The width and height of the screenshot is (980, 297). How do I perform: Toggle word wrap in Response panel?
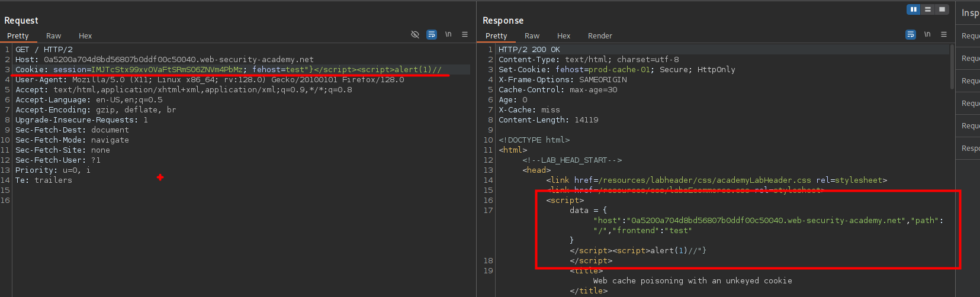[x=911, y=35]
